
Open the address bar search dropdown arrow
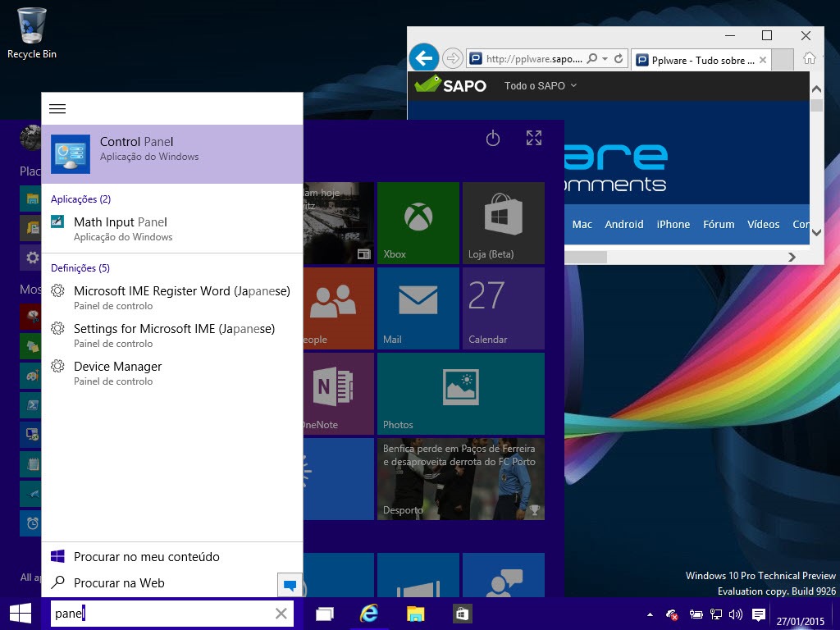[x=605, y=58]
